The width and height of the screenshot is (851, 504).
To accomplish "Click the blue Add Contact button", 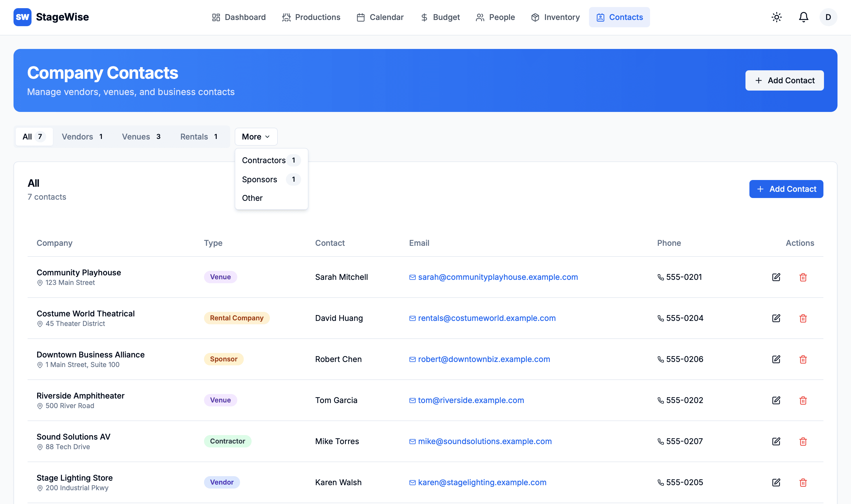I will 786,189.
